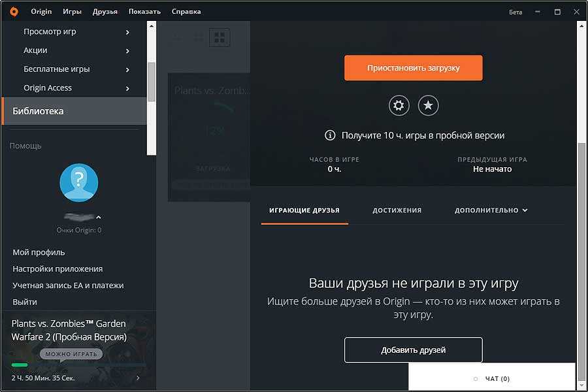Click the Бета label in title bar
588x392 pixels.
515,12
